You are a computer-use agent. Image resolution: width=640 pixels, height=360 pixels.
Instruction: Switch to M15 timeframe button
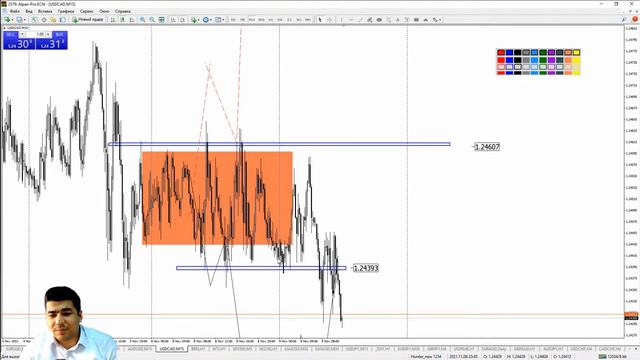tap(252, 20)
